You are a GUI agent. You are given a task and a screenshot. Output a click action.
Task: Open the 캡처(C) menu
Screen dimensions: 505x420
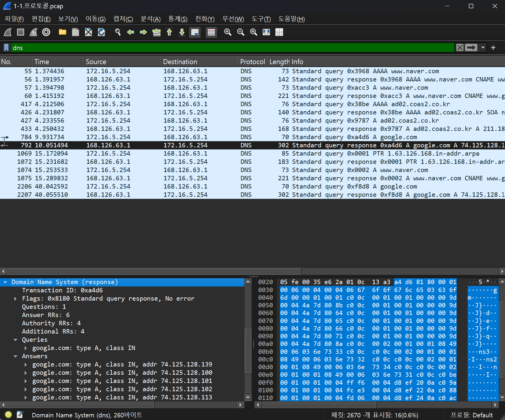pos(123,19)
